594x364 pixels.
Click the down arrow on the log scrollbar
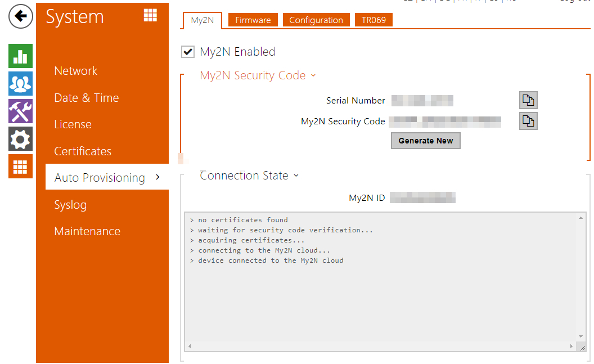point(581,336)
